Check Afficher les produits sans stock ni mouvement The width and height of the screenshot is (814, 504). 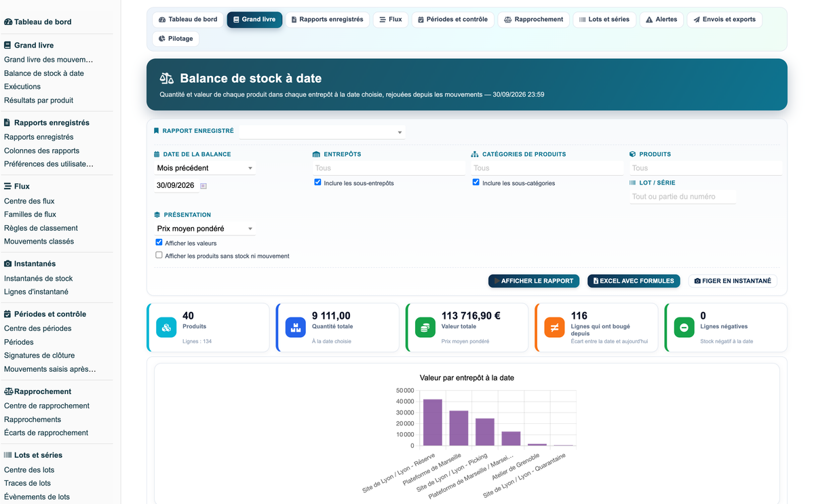pos(159,256)
